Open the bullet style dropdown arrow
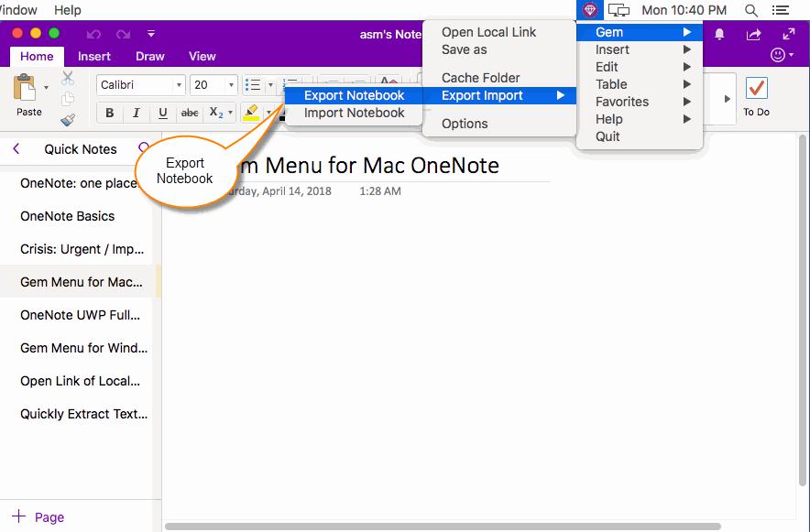Image resolution: width=810 pixels, height=532 pixels. (270, 84)
